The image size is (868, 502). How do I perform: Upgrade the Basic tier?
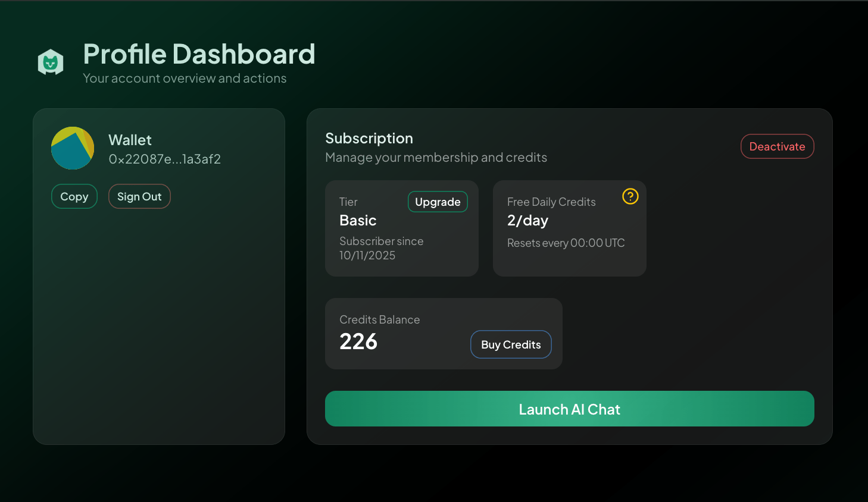click(x=438, y=202)
